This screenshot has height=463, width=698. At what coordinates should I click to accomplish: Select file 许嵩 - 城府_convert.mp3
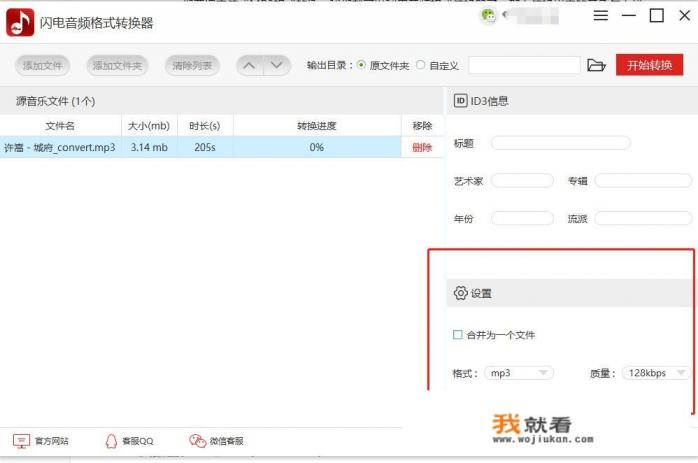60,147
